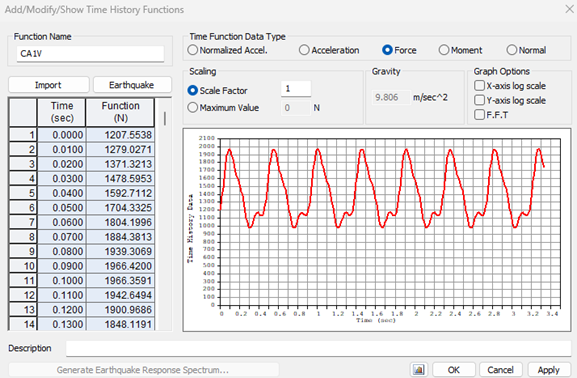Select function value 1942.6494
Screen dimensions: 577x378
[120, 295]
